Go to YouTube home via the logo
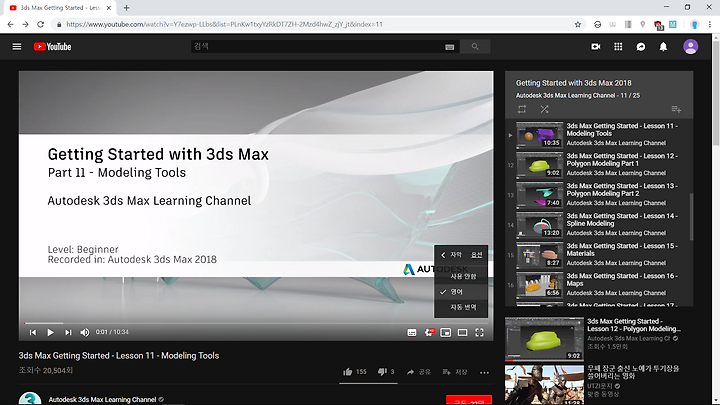Screen dimensions: 720x405 point(52,46)
